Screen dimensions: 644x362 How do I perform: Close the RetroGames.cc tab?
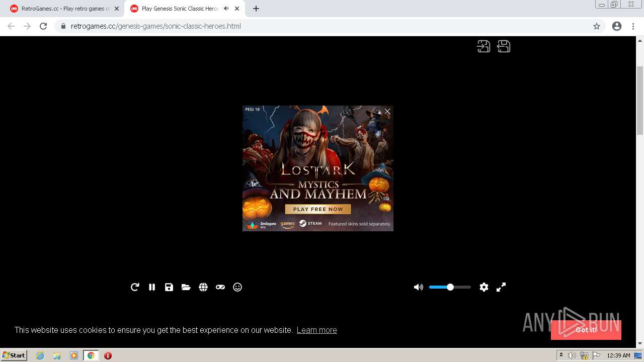click(117, 9)
